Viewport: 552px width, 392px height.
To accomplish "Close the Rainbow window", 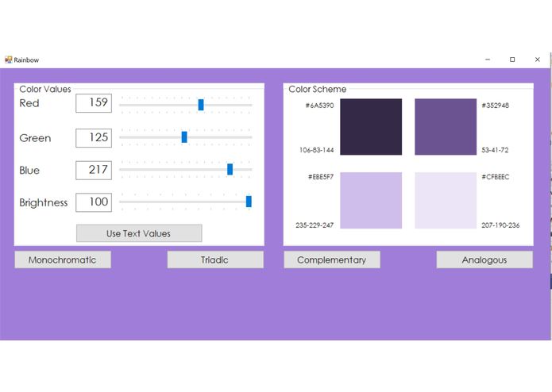I will (537, 60).
